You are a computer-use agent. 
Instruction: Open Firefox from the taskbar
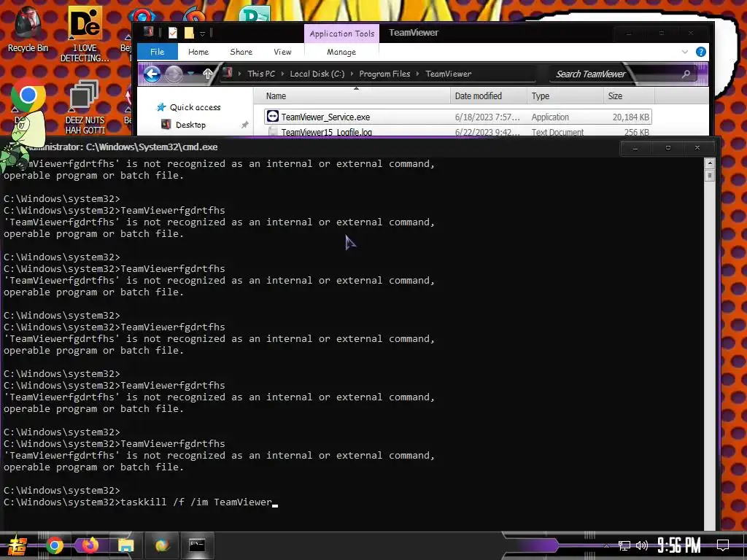(90, 545)
